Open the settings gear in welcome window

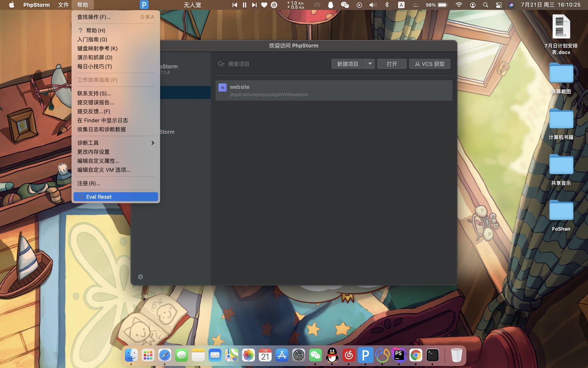[x=141, y=277]
